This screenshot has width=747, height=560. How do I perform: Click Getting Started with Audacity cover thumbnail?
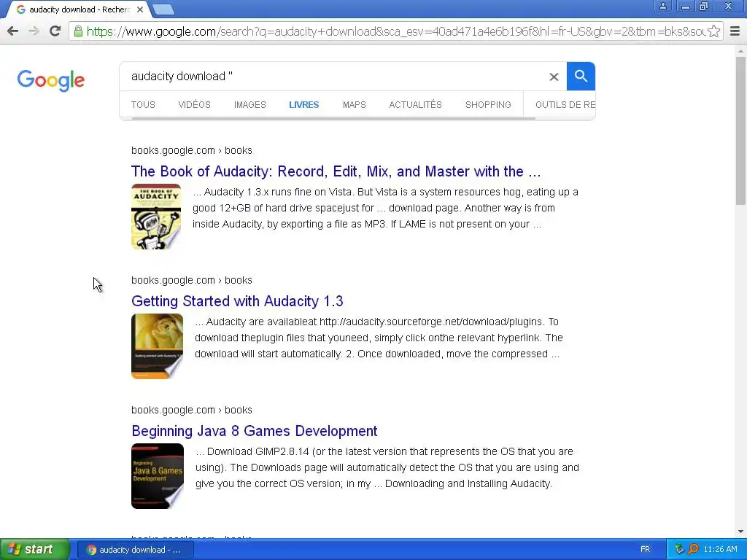(158, 346)
